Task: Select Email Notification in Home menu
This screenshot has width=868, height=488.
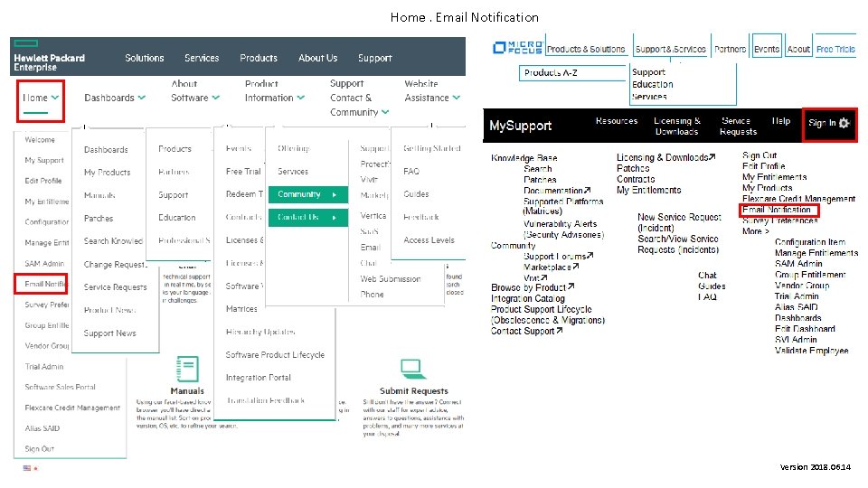Action: click(45, 284)
